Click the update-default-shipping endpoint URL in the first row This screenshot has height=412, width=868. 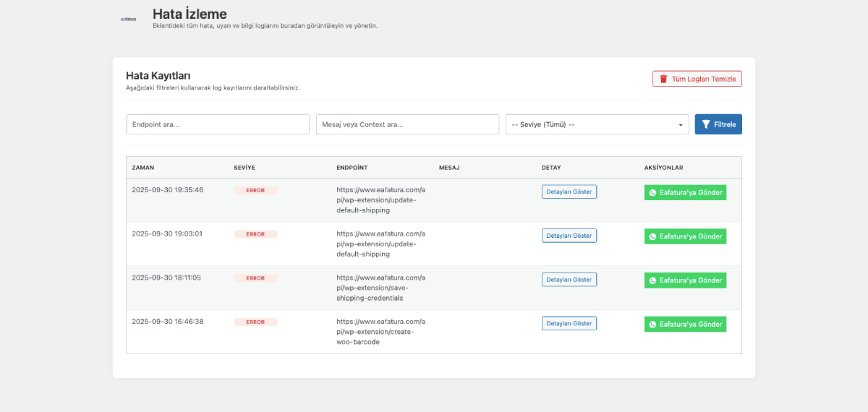[380, 200]
